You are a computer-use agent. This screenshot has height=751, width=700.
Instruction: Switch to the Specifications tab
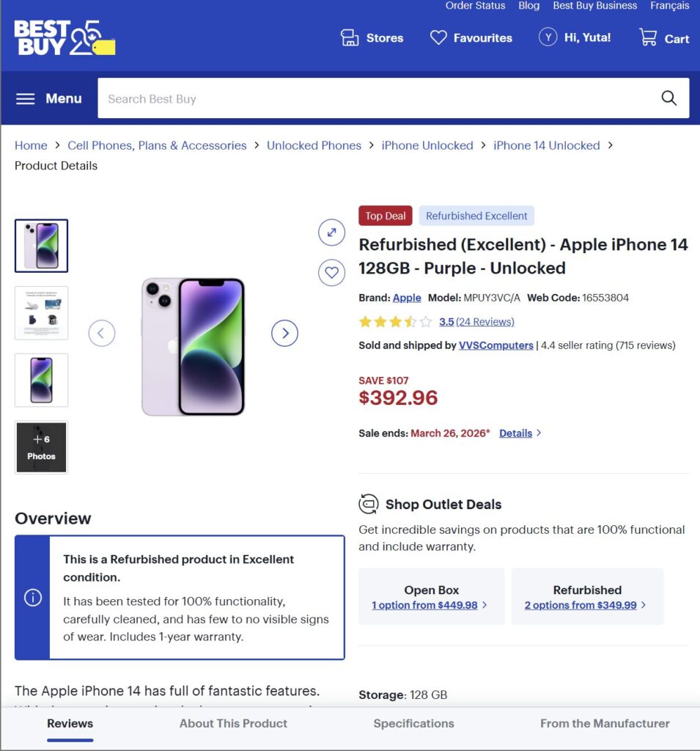coord(413,723)
